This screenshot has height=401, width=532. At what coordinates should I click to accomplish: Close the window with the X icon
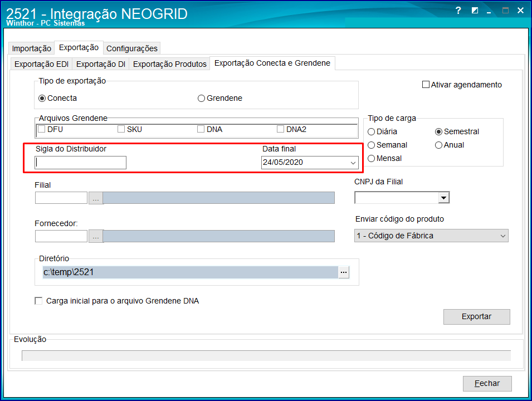click(520, 11)
